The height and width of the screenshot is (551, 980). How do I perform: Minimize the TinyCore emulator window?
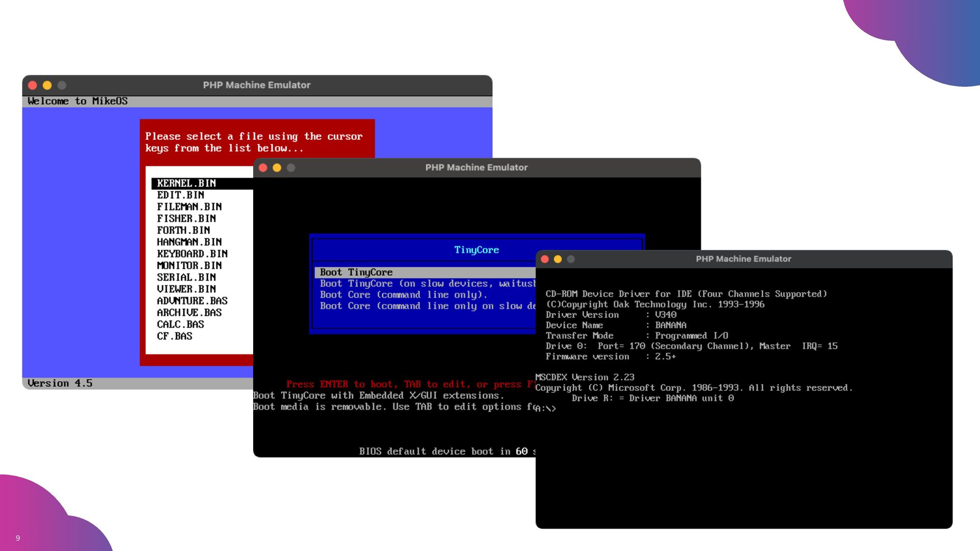point(277,168)
